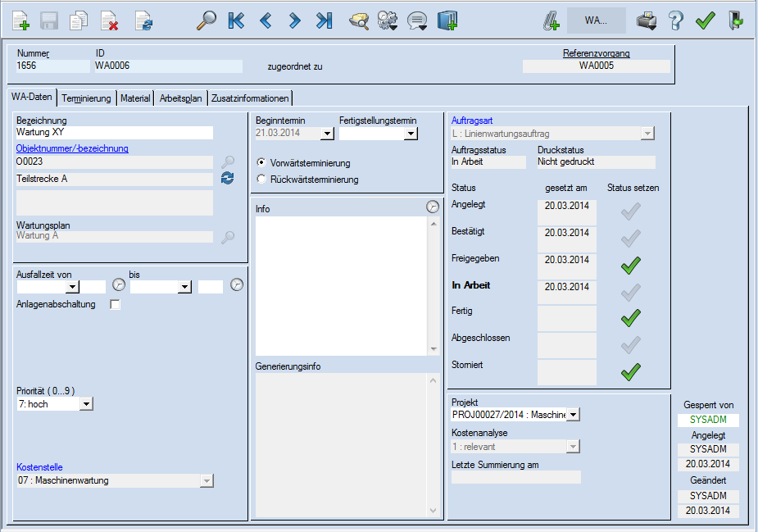The image size is (758, 532).
Task: Set status Fertig with green checkmark
Action: [630, 317]
